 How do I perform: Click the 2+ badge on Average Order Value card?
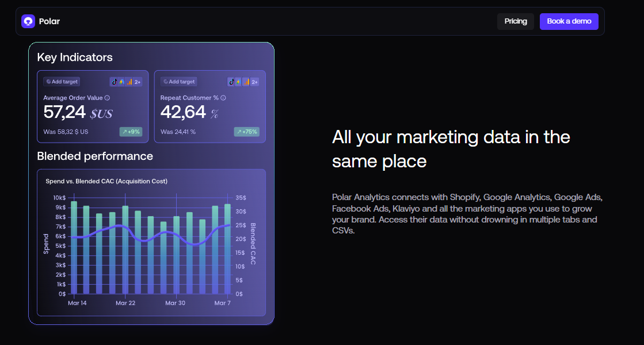coord(138,82)
